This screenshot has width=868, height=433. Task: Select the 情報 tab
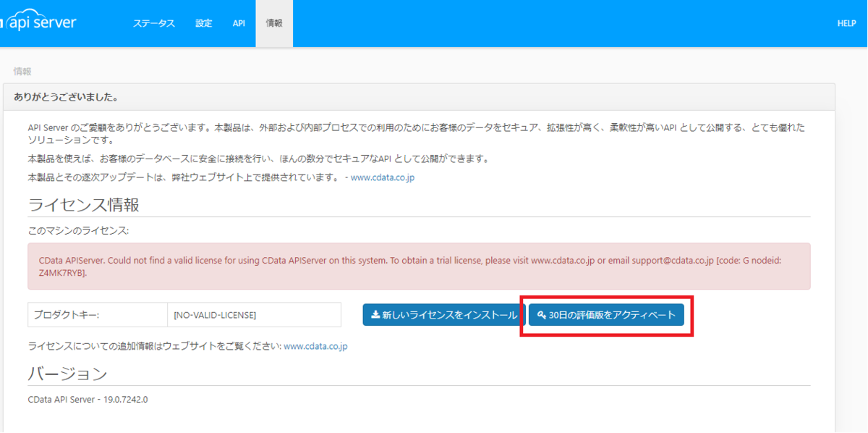(274, 23)
